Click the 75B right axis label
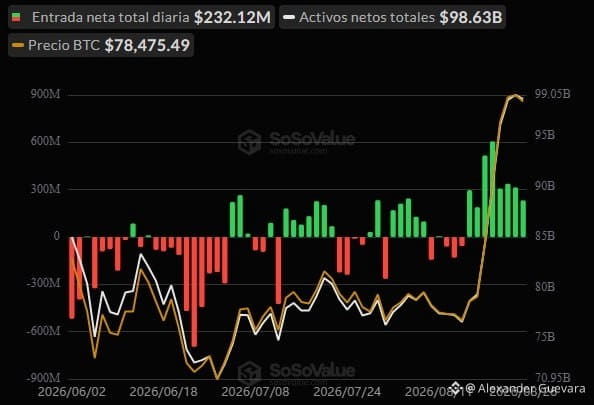This screenshot has height=405, width=594. tap(545, 336)
